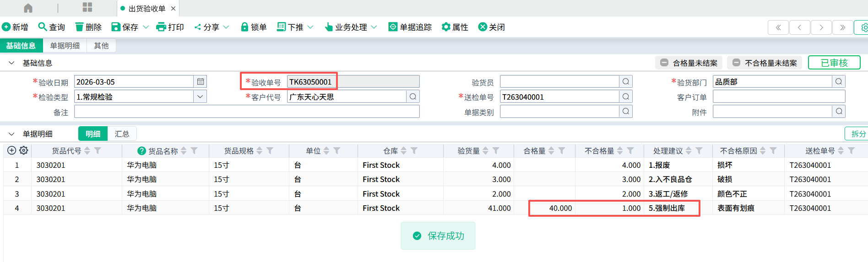Click search icon beside 客户代号 field
The height and width of the screenshot is (262, 868).
412,96
